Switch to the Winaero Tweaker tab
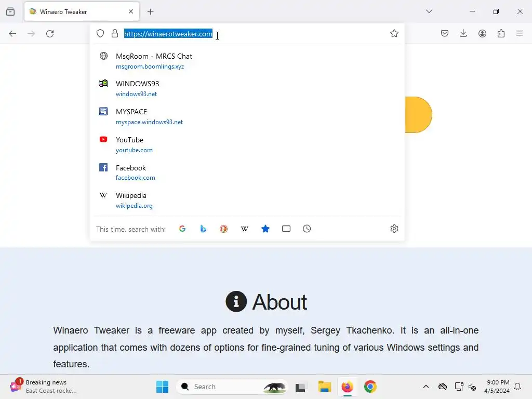The width and height of the screenshot is (532, 399). point(82,11)
